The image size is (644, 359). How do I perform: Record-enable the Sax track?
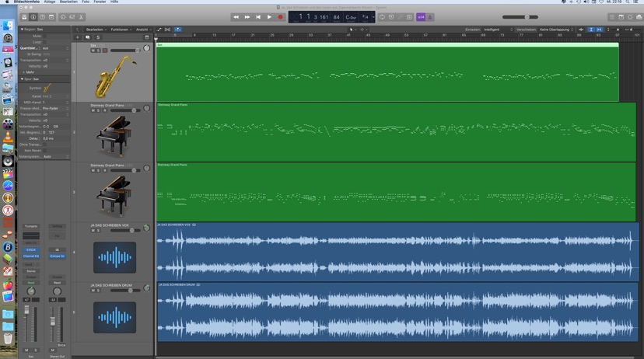point(105,51)
